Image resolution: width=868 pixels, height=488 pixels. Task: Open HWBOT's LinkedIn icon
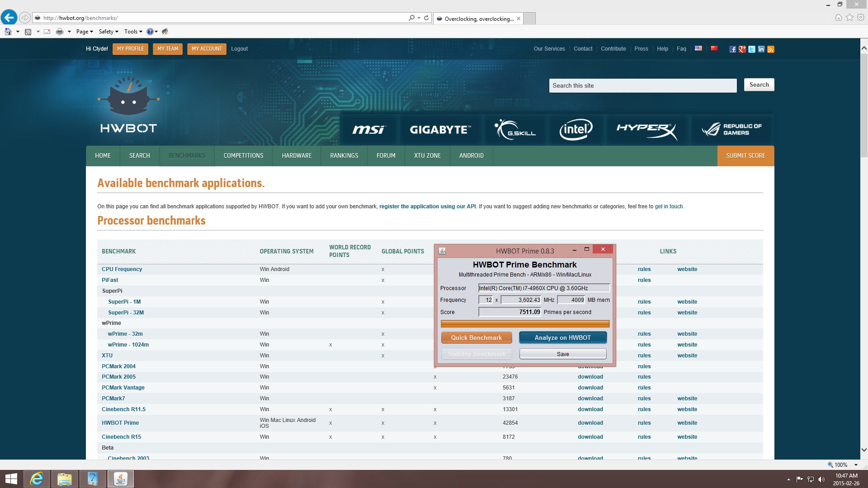(x=761, y=49)
